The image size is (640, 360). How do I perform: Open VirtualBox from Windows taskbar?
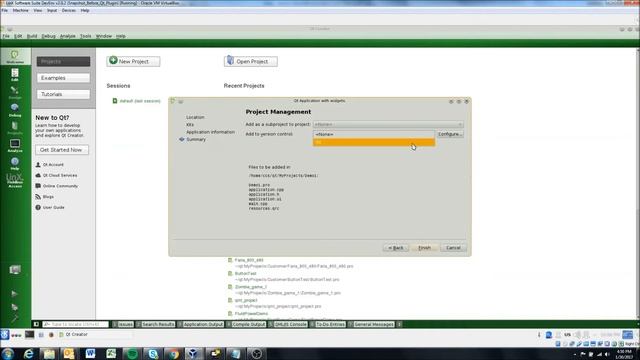click(193, 353)
